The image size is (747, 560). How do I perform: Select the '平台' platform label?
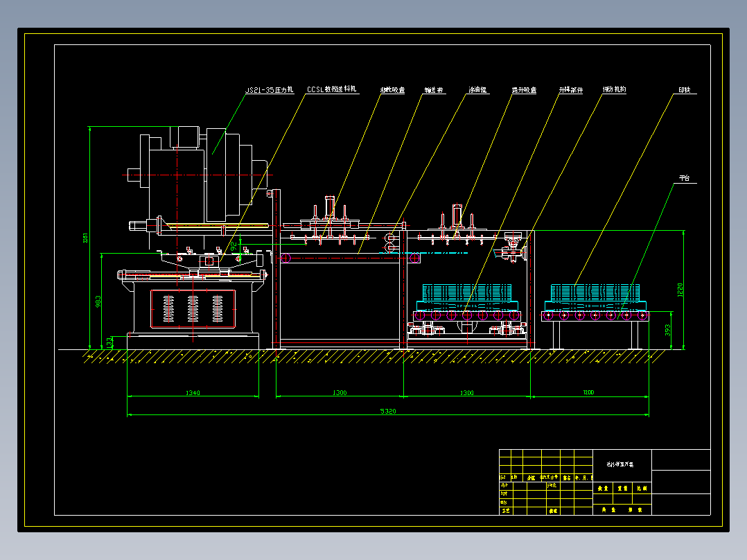pyautogui.click(x=685, y=178)
